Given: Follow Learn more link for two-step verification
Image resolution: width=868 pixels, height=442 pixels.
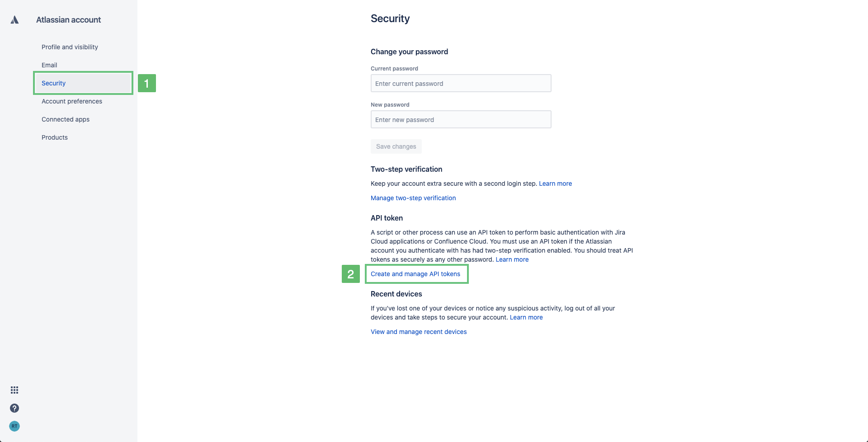Looking at the screenshot, I should pos(555,183).
